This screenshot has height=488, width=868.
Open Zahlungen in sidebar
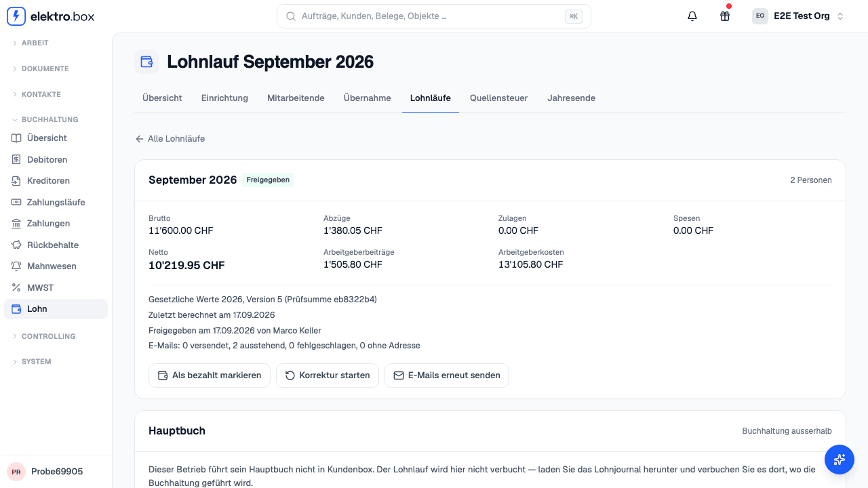coord(56,224)
